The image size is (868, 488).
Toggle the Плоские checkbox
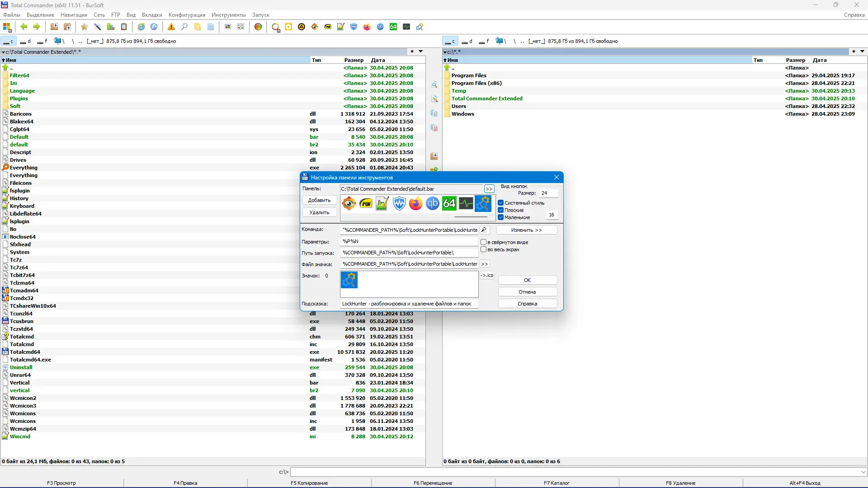500,210
